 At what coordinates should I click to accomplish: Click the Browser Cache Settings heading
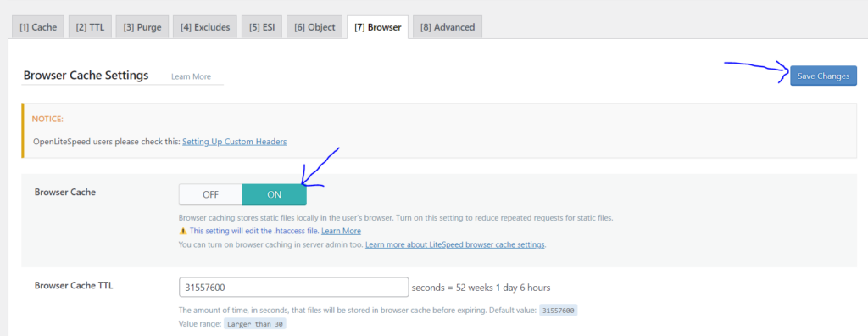86,76
